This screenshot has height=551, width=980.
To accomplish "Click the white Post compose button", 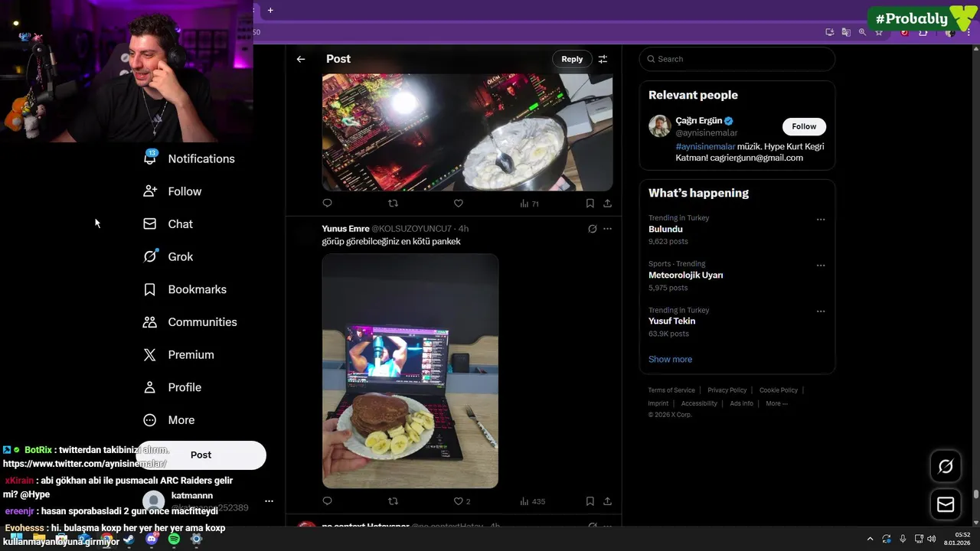I will point(201,455).
